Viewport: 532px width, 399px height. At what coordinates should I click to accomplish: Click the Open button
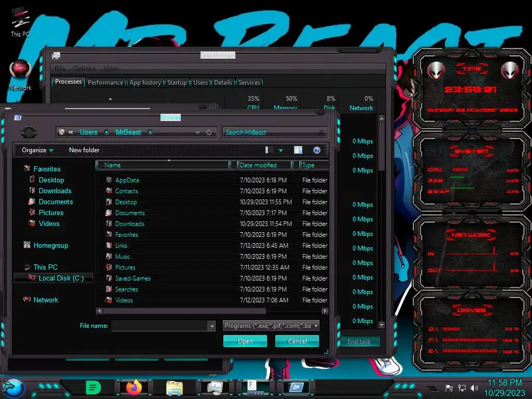tap(245, 341)
